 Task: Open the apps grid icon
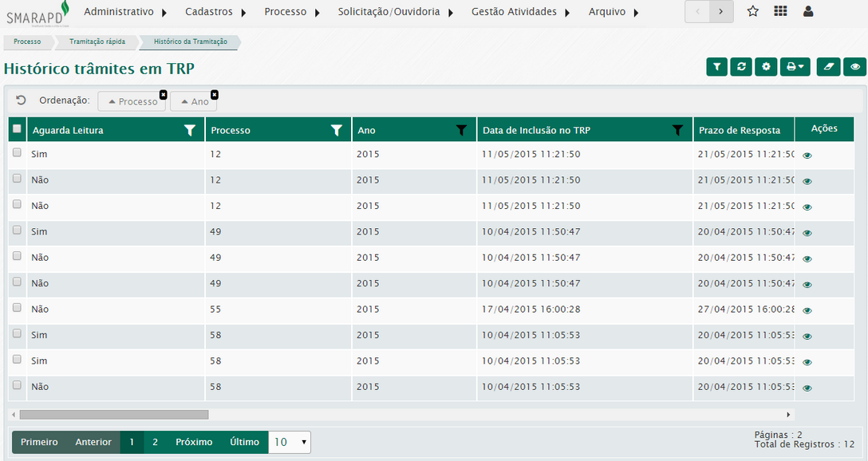(780, 11)
